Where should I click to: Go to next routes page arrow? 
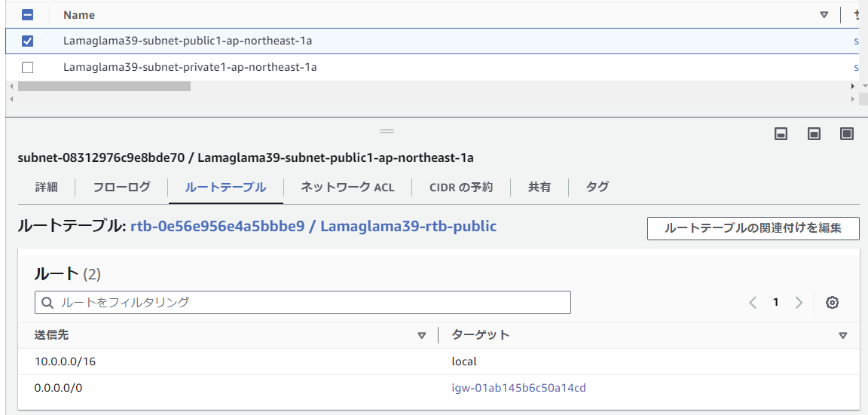(799, 303)
